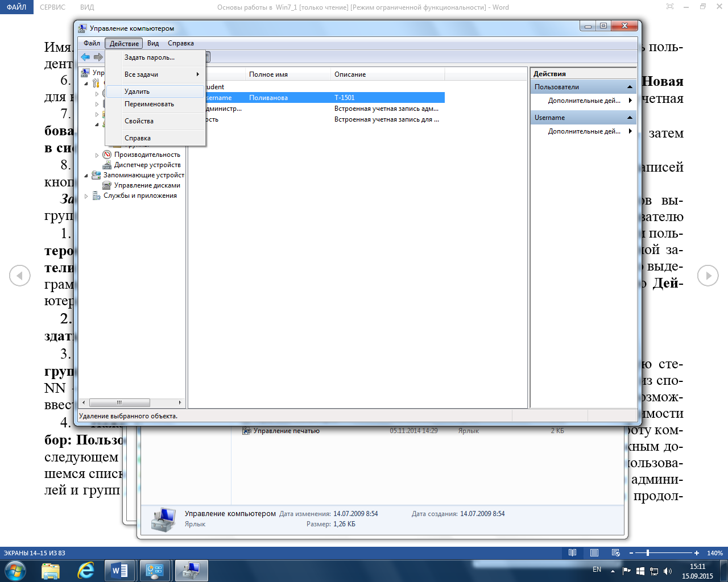Click zoom out minus in Word status bar
728x582 pixels.
click(631, 553)
